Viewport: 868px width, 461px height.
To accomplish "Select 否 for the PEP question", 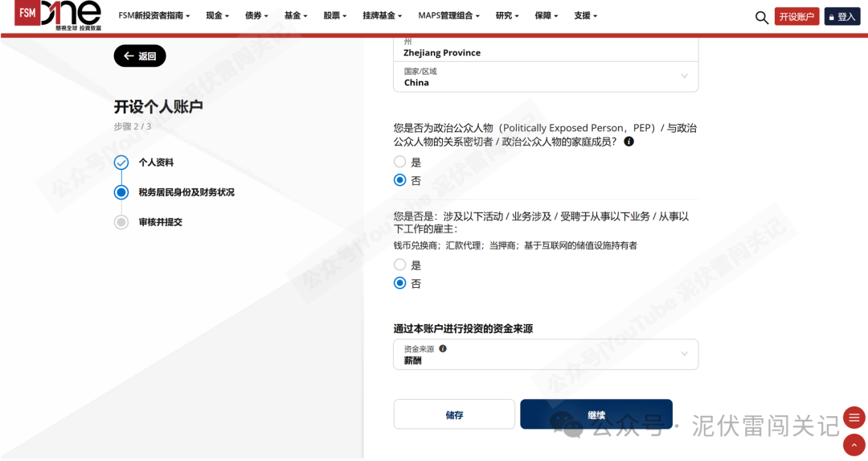I will point(399,180).
